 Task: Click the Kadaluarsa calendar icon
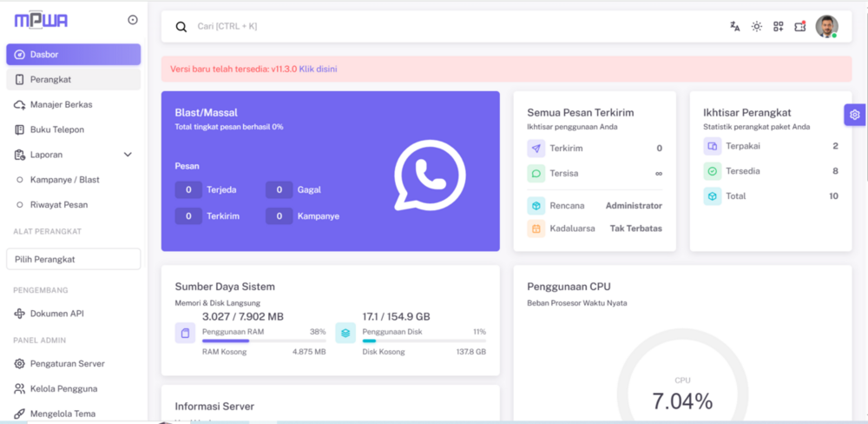point(536,229)
